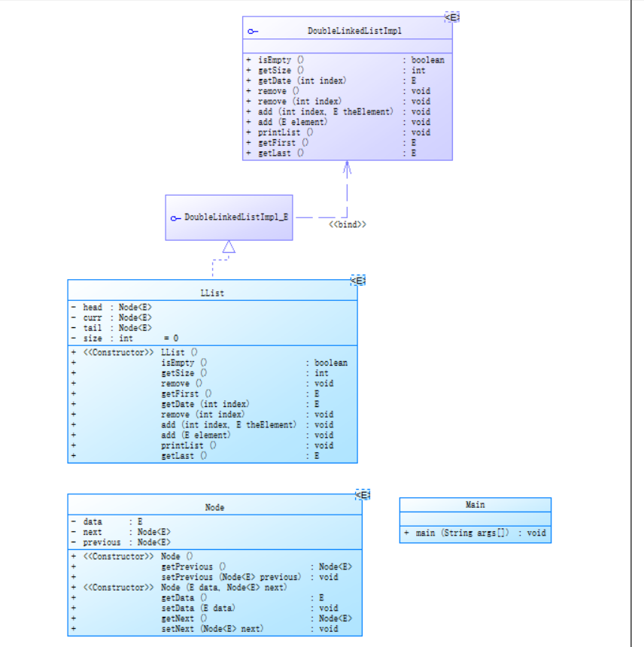Click the interface lollipop icon in DoubleLinkedListImpl_E box
The image size is (644, 647).
175,218
